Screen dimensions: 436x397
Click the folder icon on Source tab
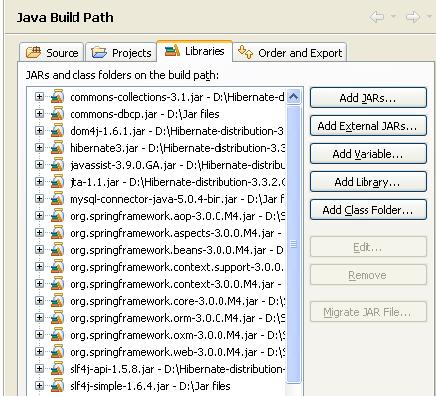[34, 53]
